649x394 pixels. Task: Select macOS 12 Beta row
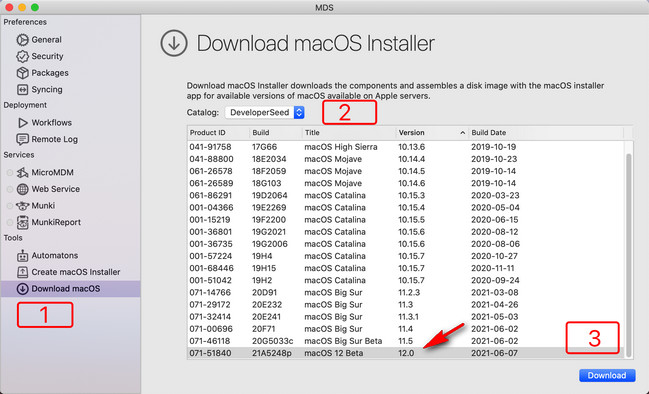[406, 353]
